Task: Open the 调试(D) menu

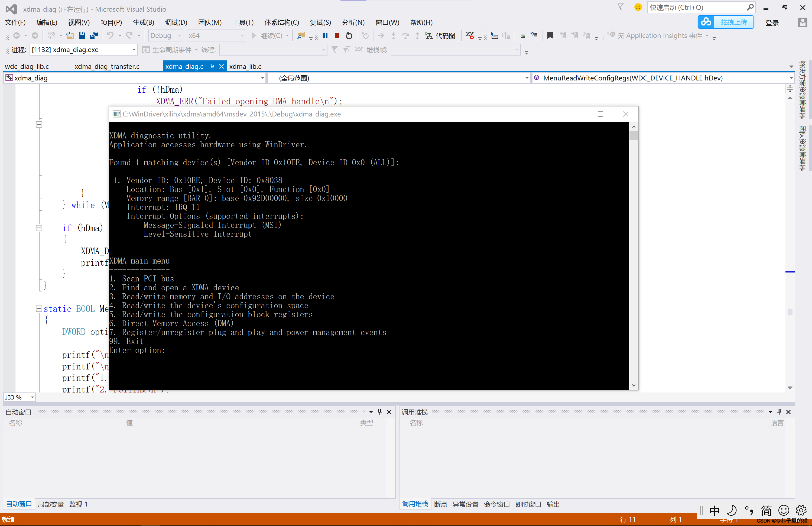Action: [x=176, y=22]
